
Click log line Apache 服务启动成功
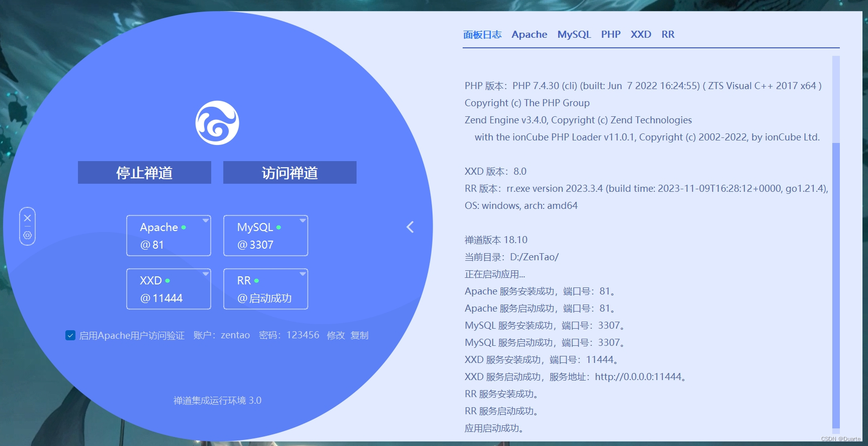coord(541,308)
